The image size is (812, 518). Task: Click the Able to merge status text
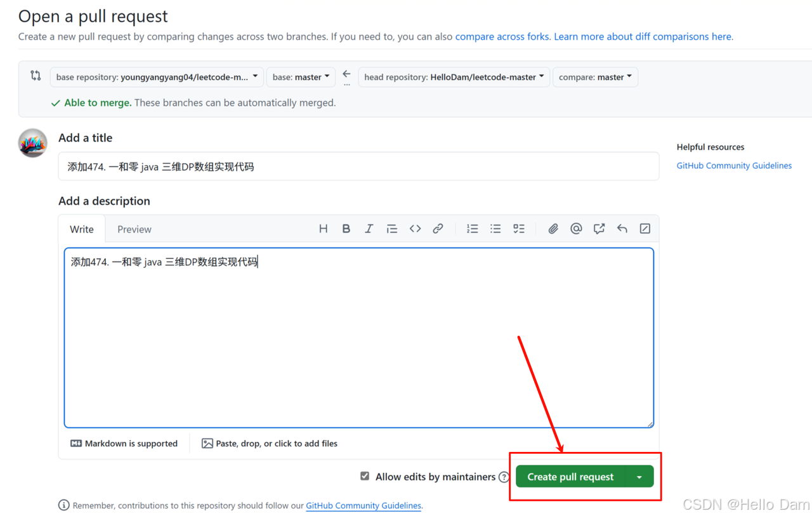98,102
